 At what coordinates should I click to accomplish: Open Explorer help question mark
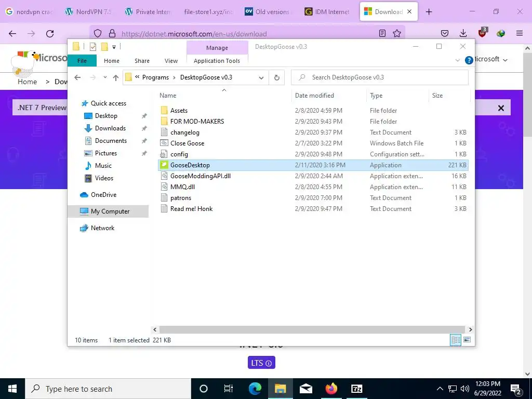coord(469,60)
